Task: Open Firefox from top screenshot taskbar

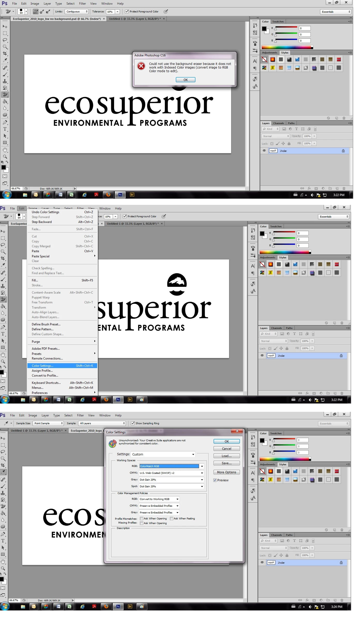Action: pyautogui.click(x=108, y=195)
